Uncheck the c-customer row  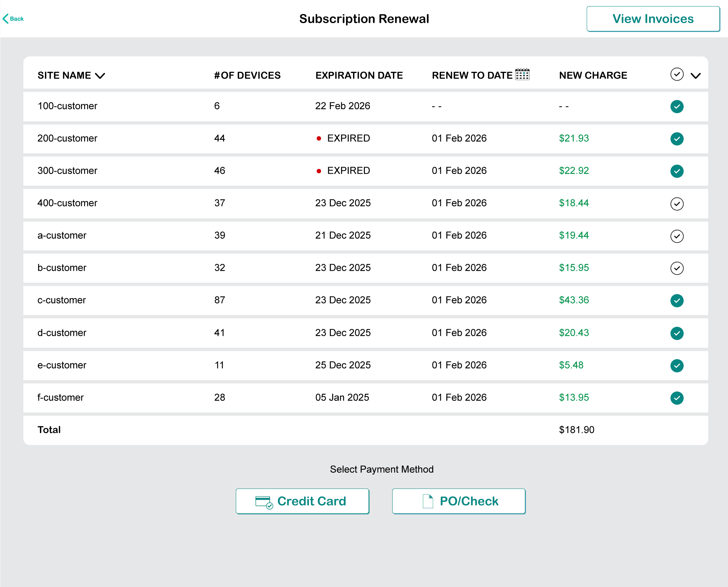pyautogui.click(x=677, y=301)
